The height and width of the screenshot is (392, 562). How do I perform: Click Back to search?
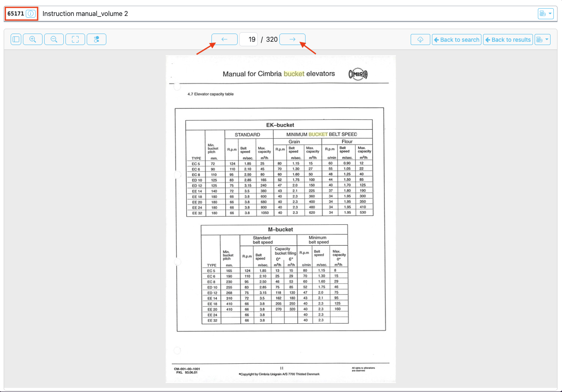click(456, 39)
